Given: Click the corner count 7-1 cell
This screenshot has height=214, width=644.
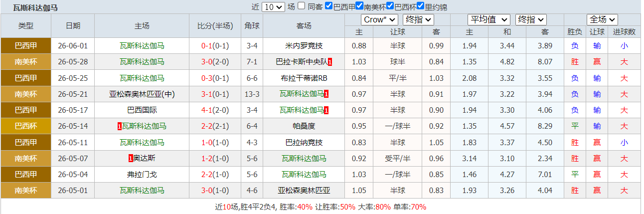Looking at the screenshot, I should pyautogui.click(x=252, y=62).
